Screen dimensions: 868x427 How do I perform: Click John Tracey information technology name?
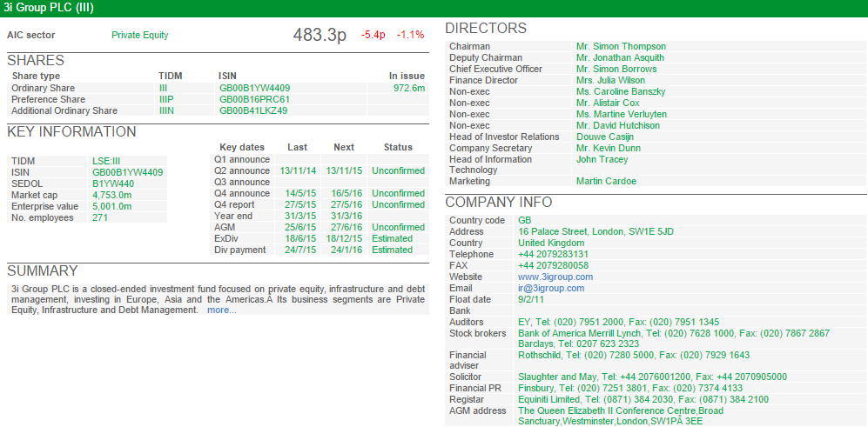(602, 159)
